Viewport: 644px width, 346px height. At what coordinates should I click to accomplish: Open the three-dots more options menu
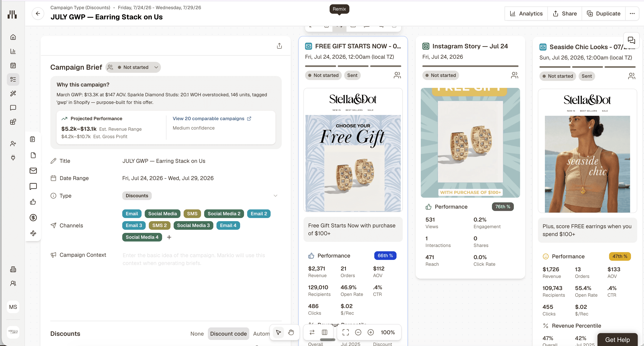[632, 14]
